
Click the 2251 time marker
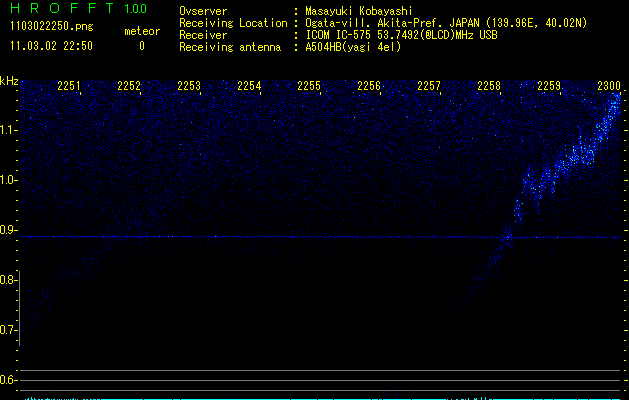[x=69, y=86]
